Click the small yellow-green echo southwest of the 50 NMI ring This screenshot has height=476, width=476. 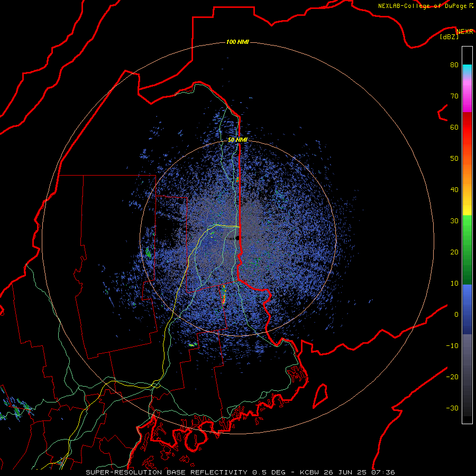(x=193, y=344)
